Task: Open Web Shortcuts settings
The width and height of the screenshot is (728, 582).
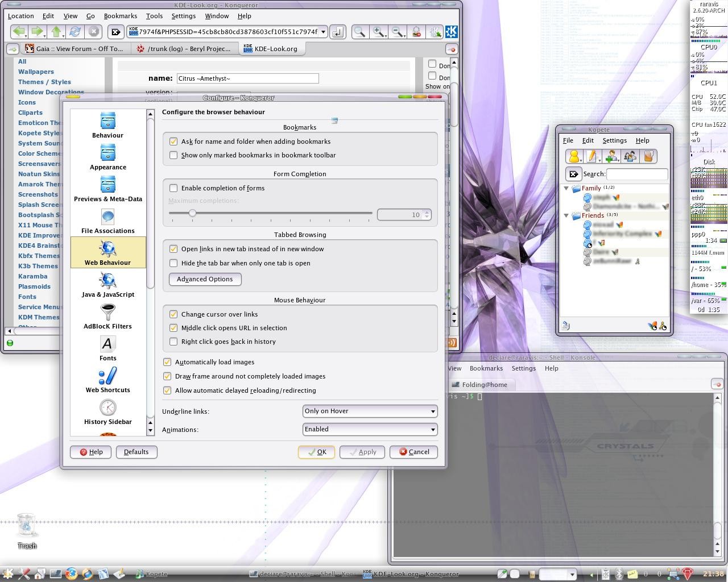Action: 108,380
